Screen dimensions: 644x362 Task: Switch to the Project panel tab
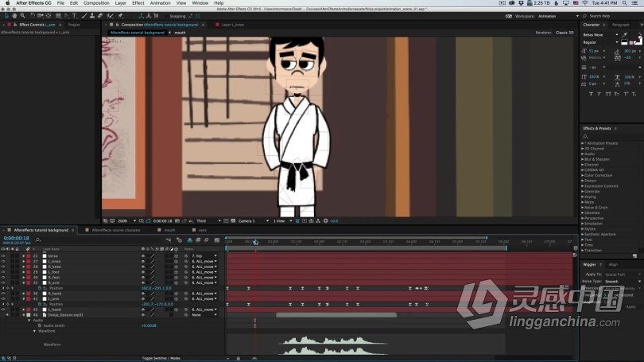(74, 25)
